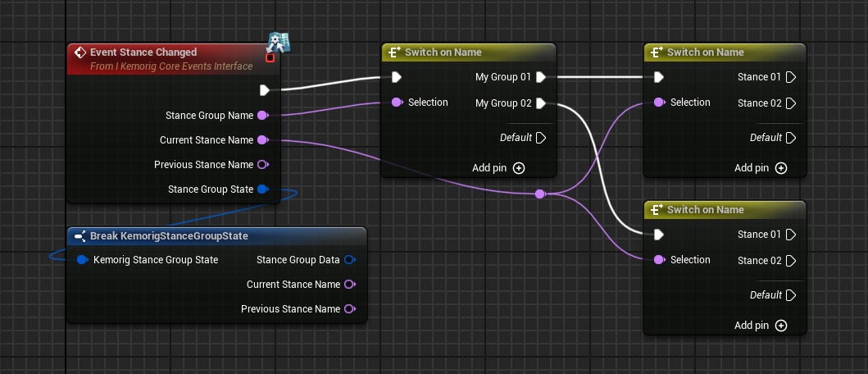
Task: Select Current Stance Name pin on event node
Action: [x=262, y=140]
